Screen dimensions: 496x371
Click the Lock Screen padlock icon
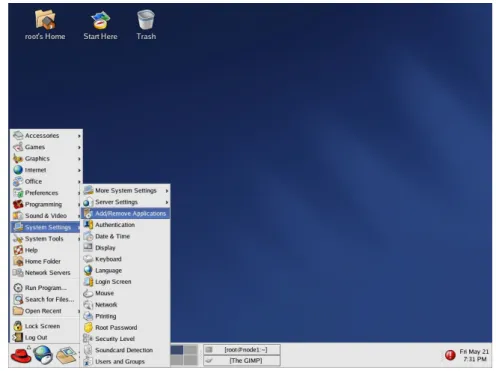(18, 326)
